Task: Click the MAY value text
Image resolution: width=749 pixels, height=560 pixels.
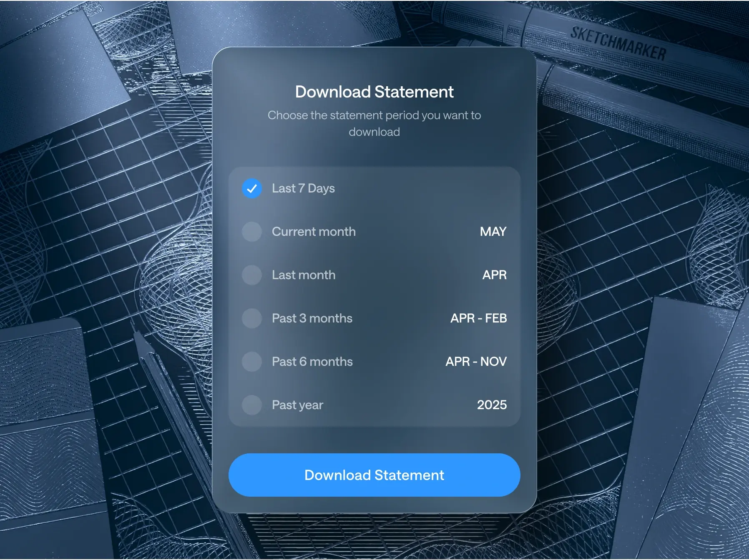Action: 493,232
